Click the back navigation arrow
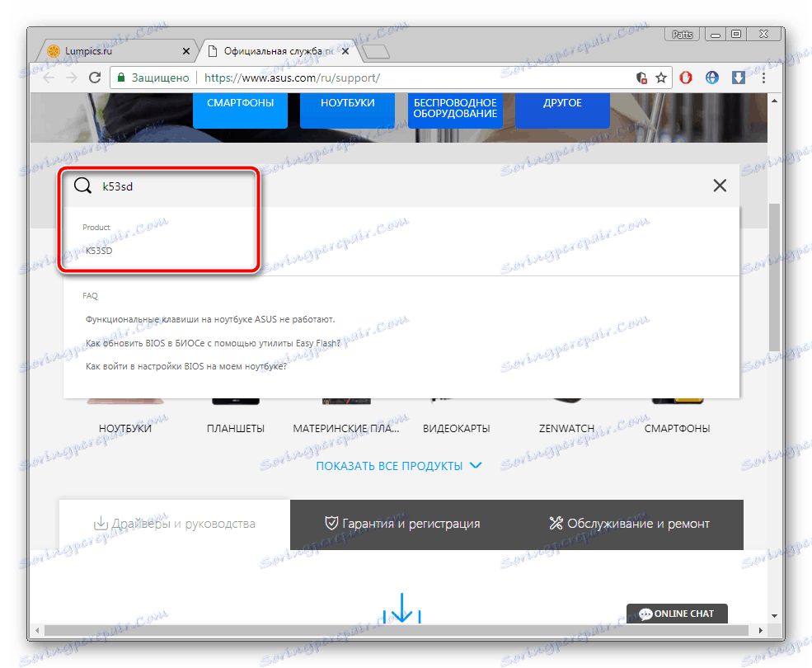The width and height of the screenshot is (812, 668). click(x=49, y=77)
